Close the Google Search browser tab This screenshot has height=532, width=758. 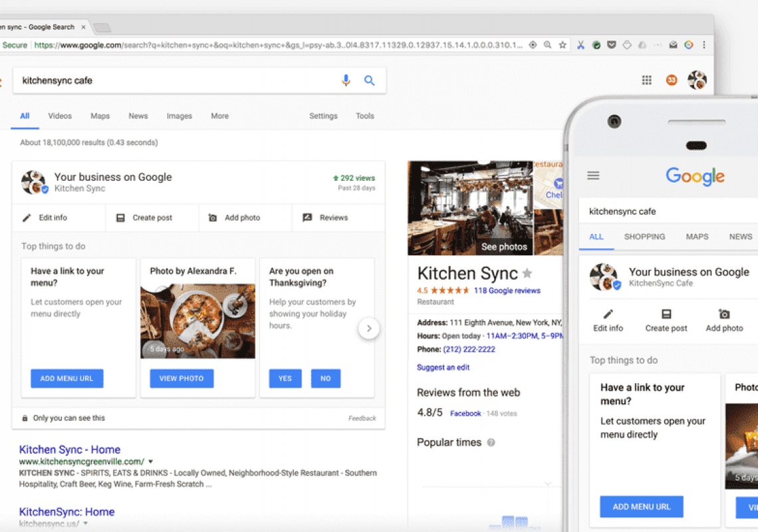84,27
